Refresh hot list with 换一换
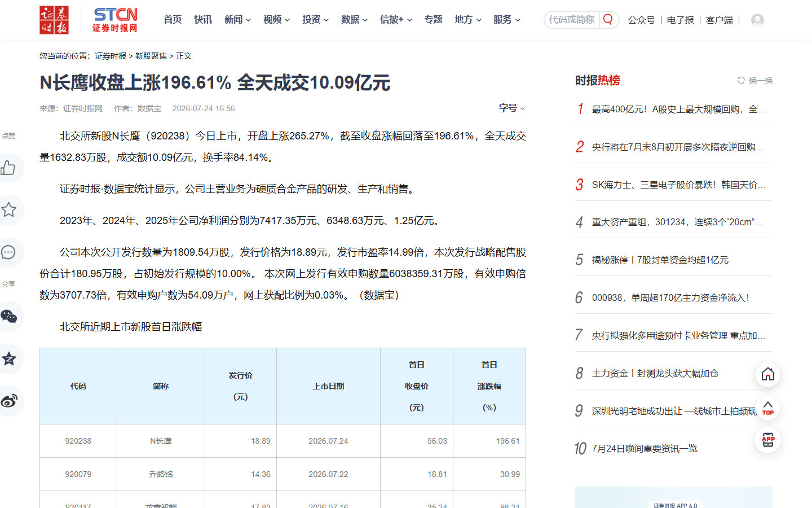812x508 pixels. tap(755, 80)
